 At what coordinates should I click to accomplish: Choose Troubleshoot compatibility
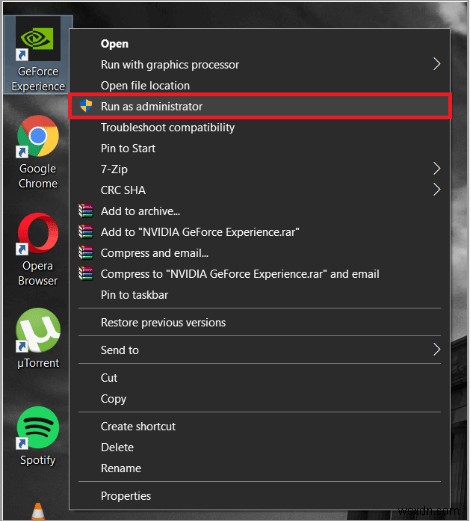coord(260,127)
